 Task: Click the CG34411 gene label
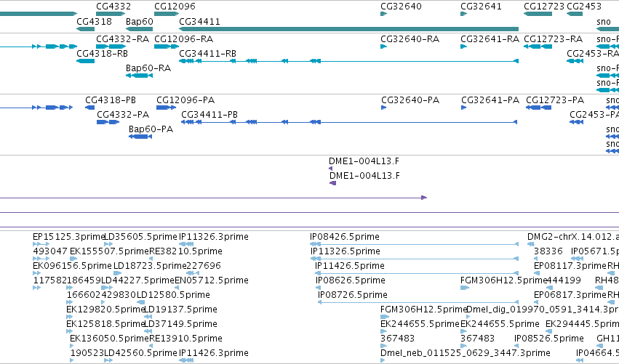click(x=199, y=22)
